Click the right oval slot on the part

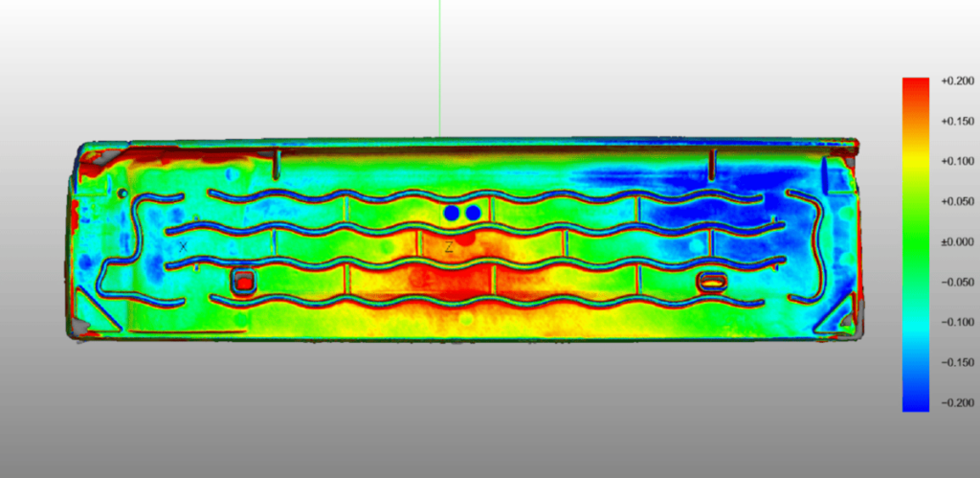coord(712,281)
